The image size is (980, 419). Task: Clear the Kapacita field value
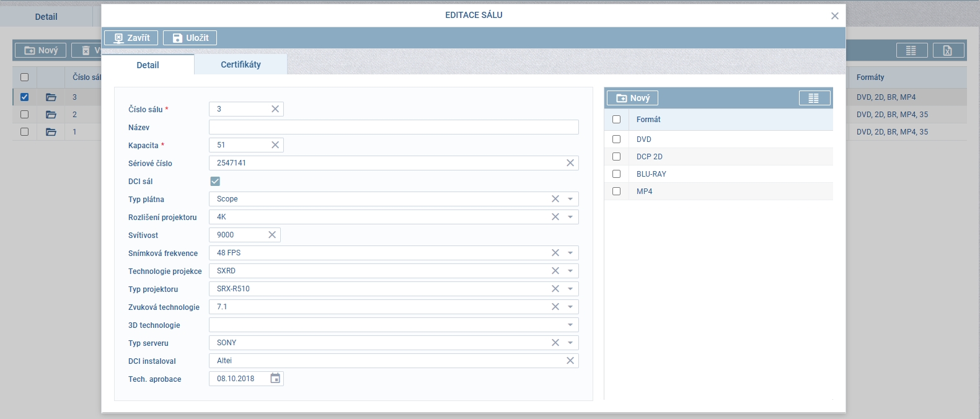click(x=275, y=145)
